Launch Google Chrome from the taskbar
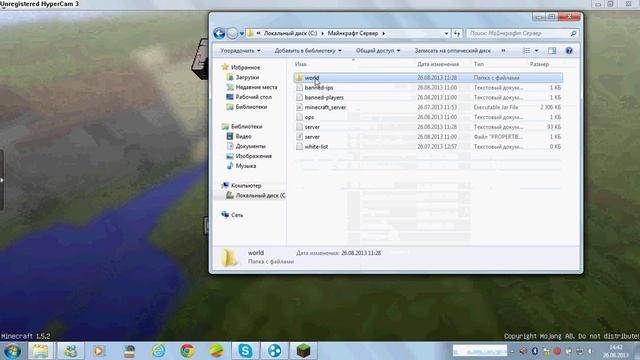 coord(187,351)
